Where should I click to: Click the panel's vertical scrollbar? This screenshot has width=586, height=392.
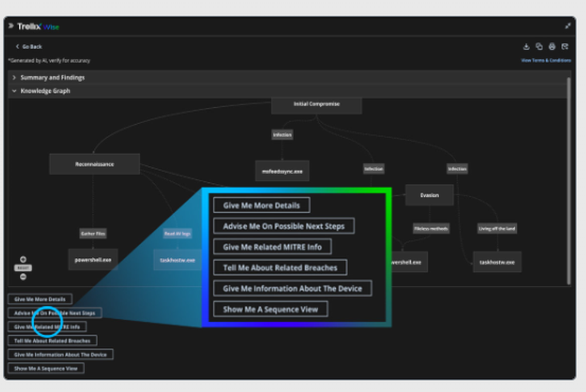pos(569,181)
